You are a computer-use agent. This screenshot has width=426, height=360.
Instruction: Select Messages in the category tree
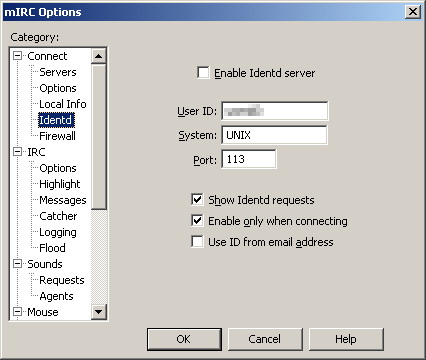point(63,200)
